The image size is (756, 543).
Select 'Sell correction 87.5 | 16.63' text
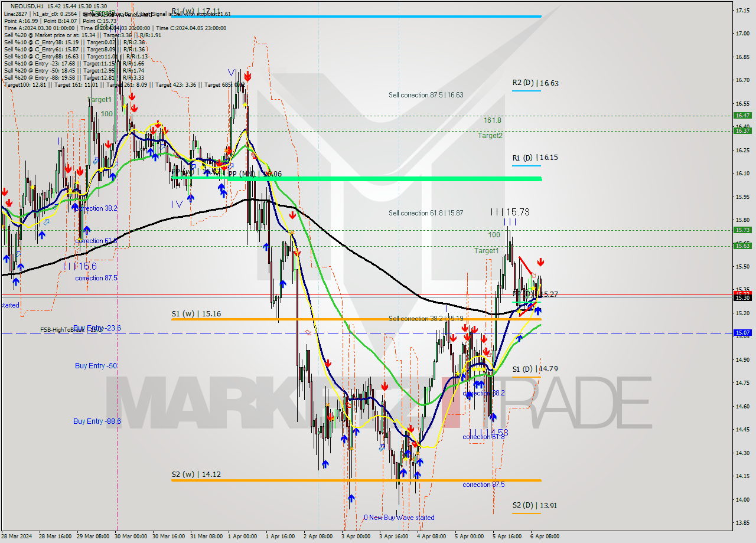pyautogui.click(x=426, y=95)
